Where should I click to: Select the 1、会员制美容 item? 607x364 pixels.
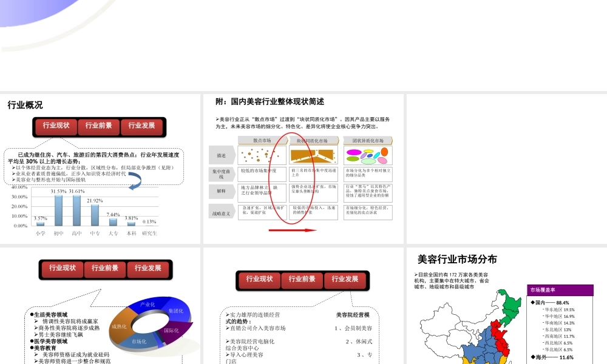[353, 328]
